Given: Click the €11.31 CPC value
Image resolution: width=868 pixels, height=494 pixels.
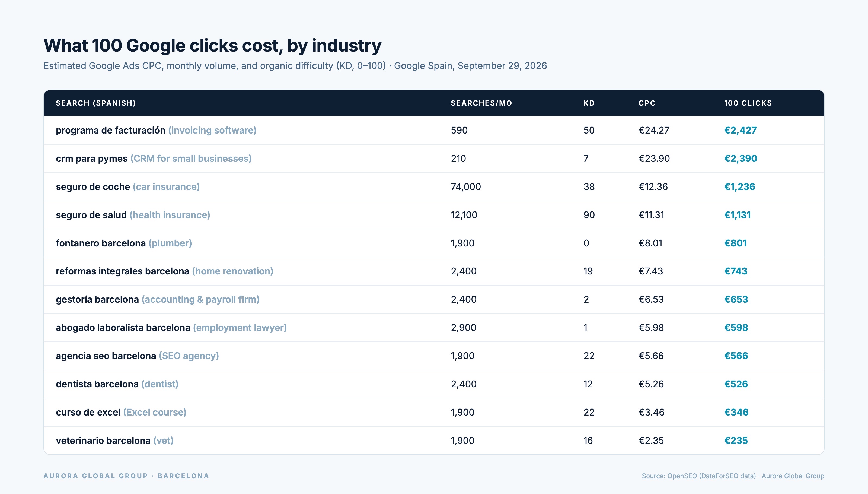Looking at the screenshot, I should [651, 215].
